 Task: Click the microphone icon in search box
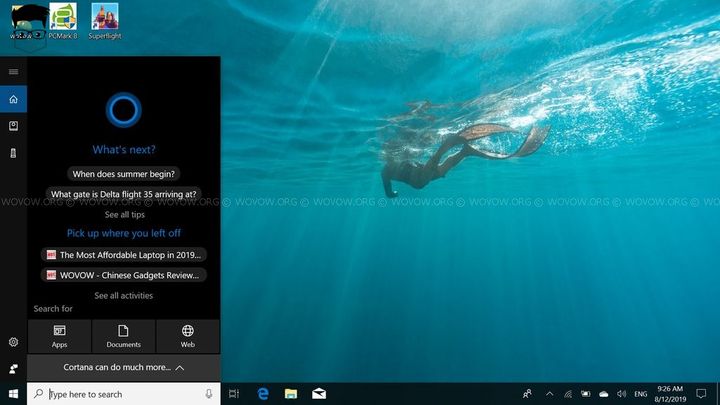tap(209, 394)
